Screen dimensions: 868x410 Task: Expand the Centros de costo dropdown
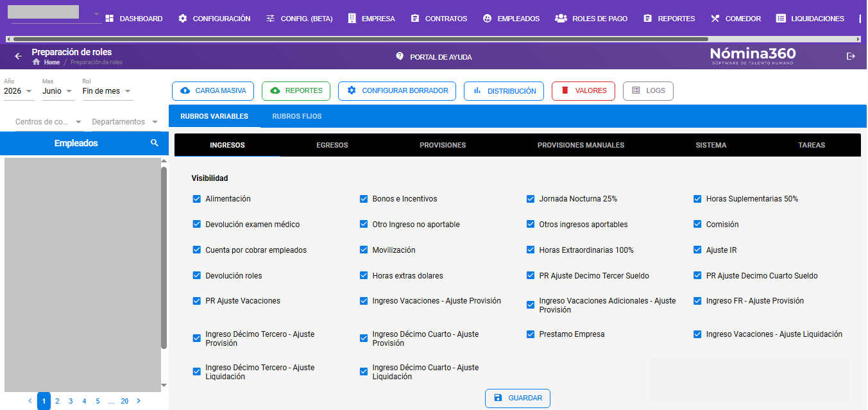[x=49, y=122]
